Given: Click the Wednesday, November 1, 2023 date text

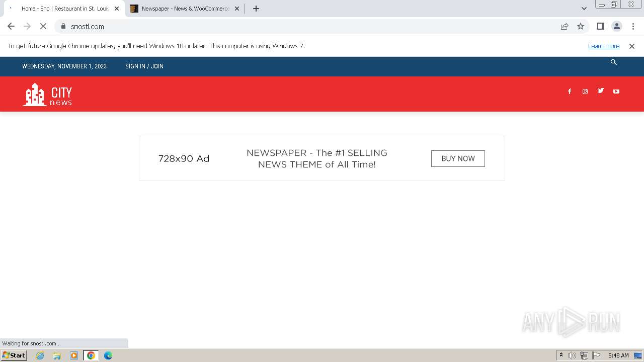Looking at the screenshot, I should pos(64,66).
